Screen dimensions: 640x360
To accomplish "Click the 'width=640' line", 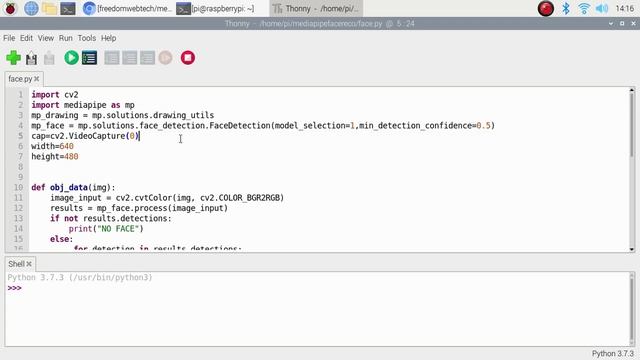I will coord(52,146).
